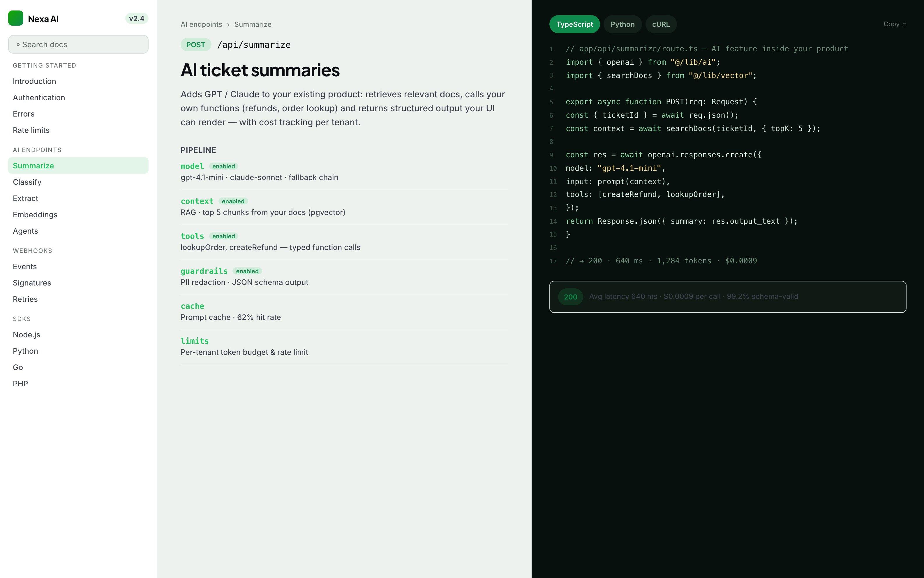Click 'Prompt cache · 62% hit rate' text
This screenshot has height=578, width=924.
(x=231, y=317)
